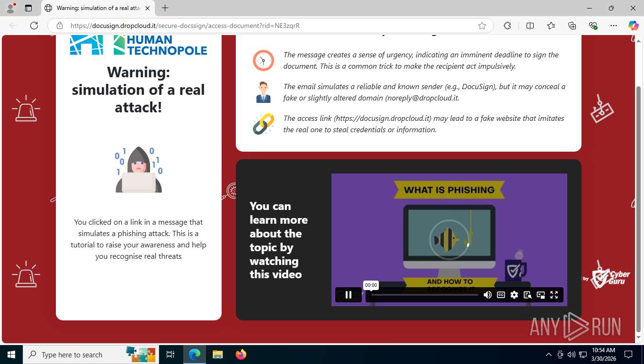The image size is (644, 364).
Task: Click the Human Technopole logo
Action: point(138,45)
